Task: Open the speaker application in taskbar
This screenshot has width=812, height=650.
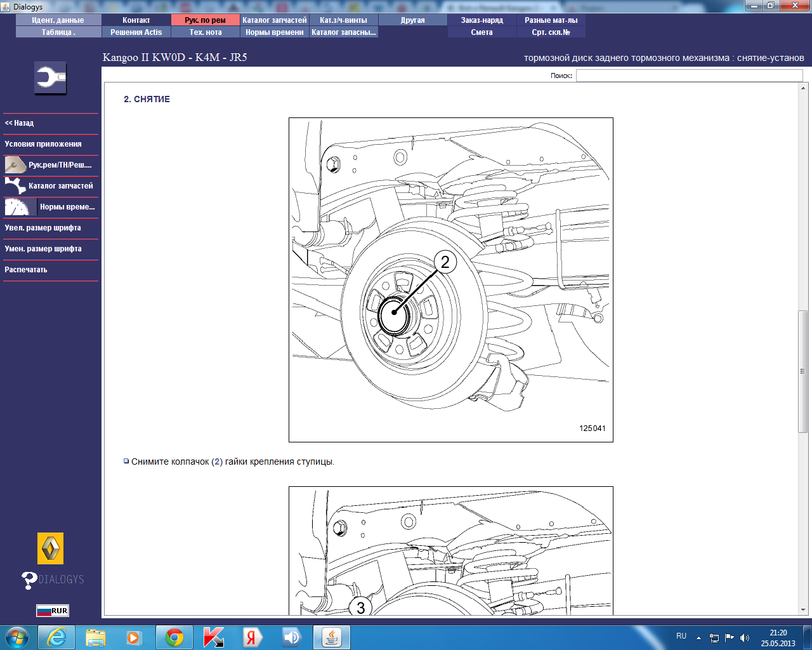Action: click(292, 637)
